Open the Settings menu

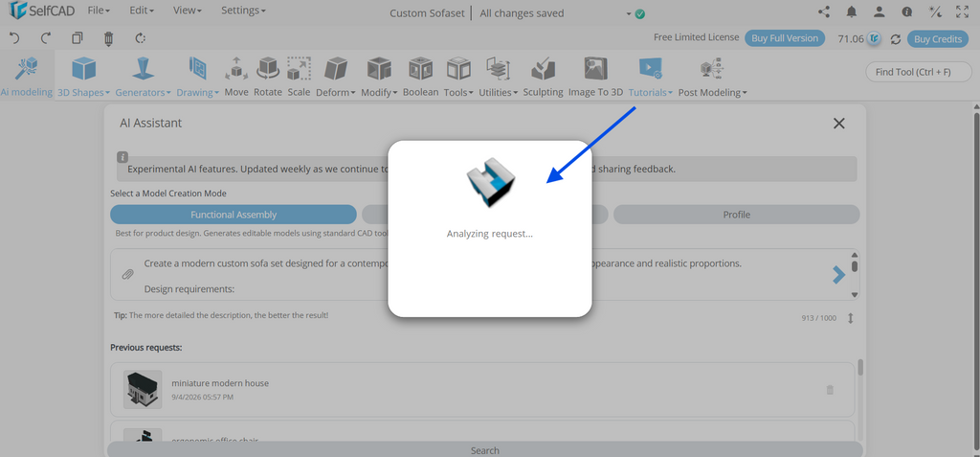(x=243, y=11)
